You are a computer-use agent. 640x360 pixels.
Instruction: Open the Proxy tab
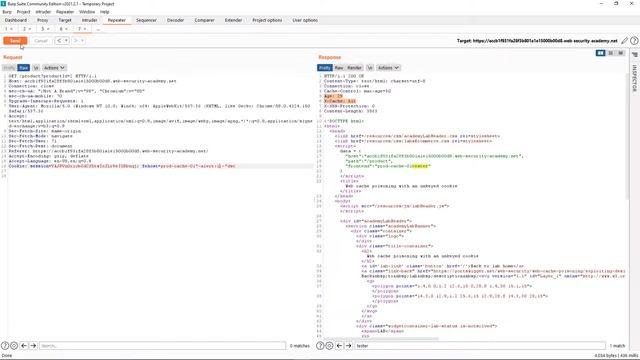click(x=42, y=20)
